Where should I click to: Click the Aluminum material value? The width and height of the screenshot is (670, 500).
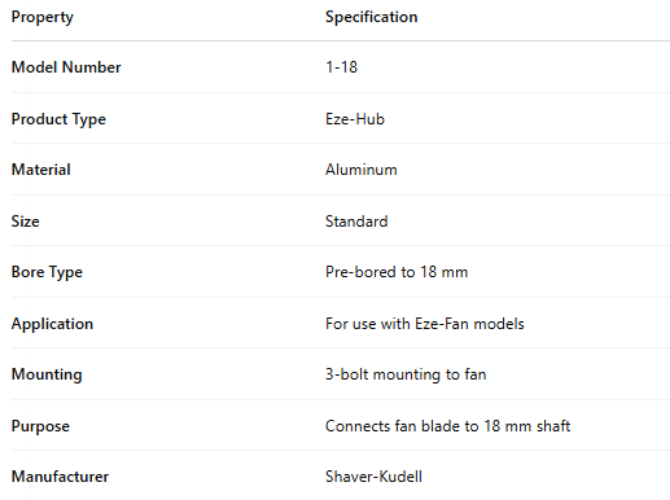point(361,170)
